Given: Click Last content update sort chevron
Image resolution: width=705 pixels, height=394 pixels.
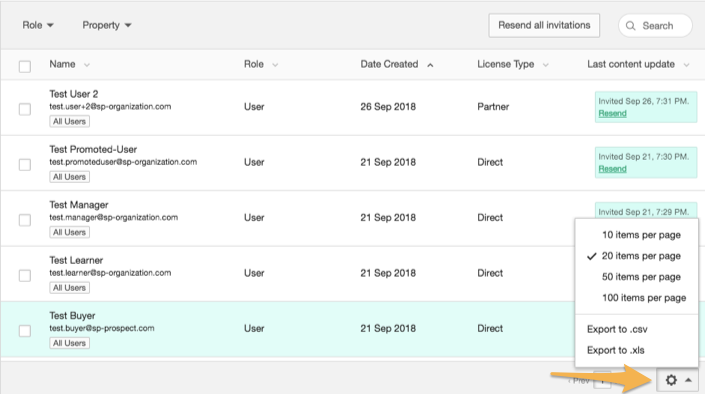Looking at the screenshot, I should [x=687, y=65].
